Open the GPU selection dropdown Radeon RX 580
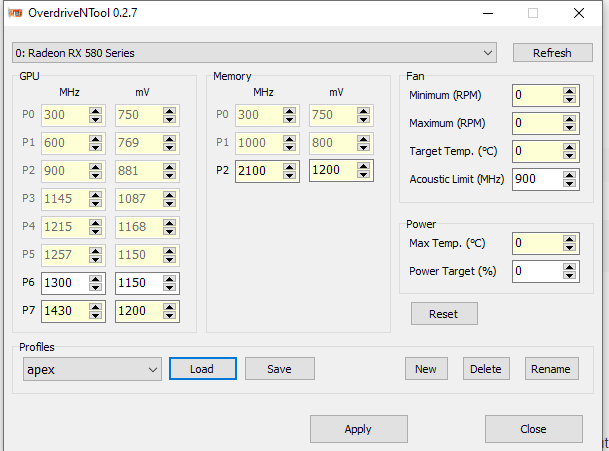Image resolution: width=609 pixels, height=451 pixels. (254, 52)
